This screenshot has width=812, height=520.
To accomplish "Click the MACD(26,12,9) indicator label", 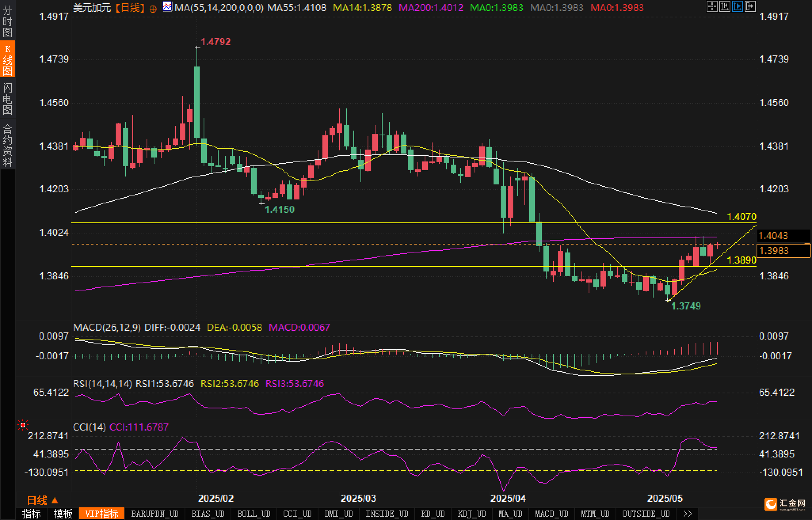I will pyautogui.click(x=107, y=327).
